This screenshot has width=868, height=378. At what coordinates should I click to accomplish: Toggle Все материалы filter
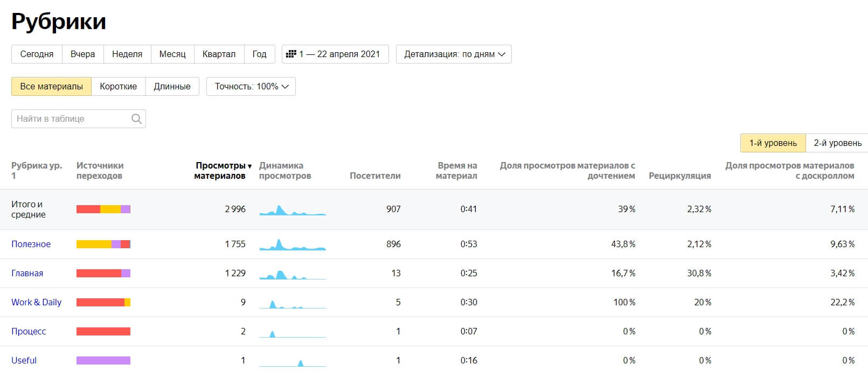click(51, 86)
